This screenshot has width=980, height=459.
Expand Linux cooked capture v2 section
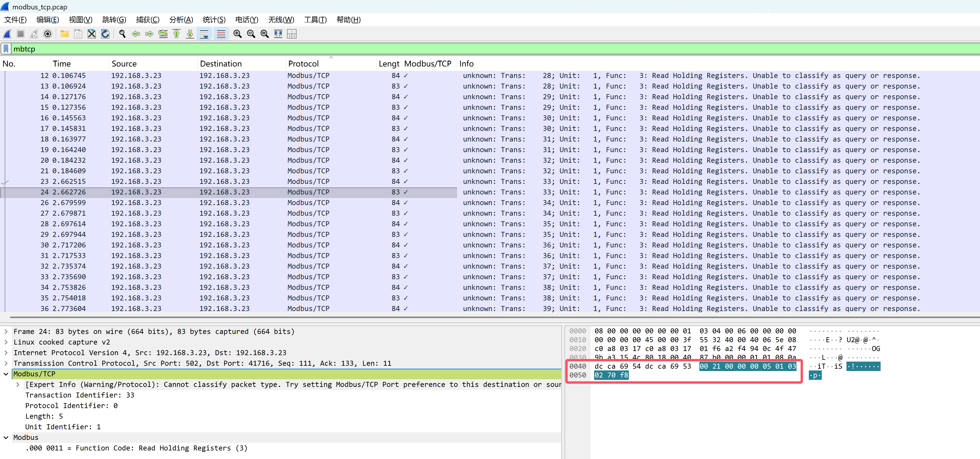click(6, 342)
